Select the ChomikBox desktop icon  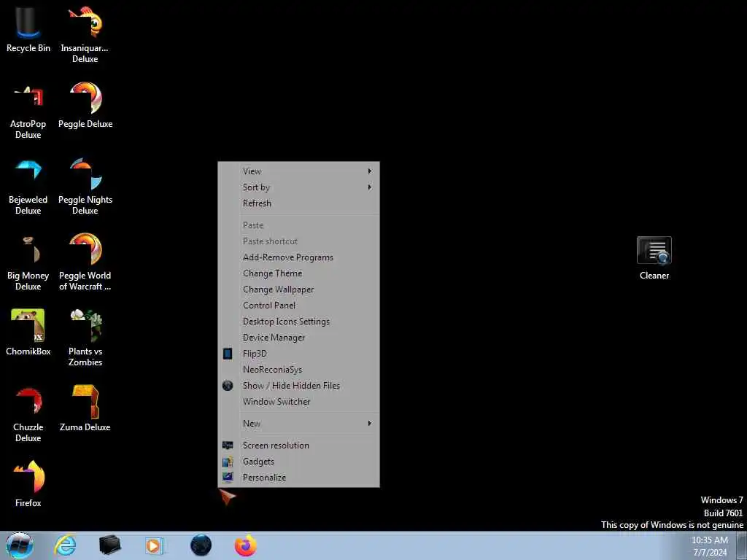coord(28,332)
